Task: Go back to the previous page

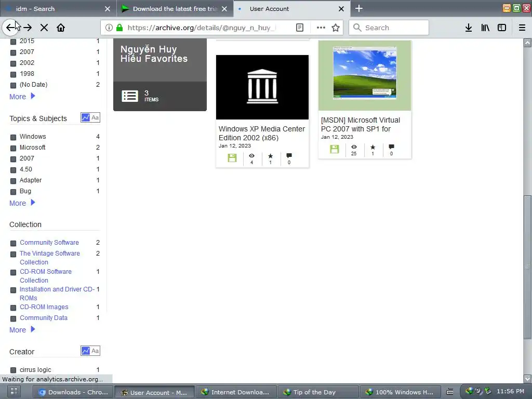Action: [x=10, y=28]
